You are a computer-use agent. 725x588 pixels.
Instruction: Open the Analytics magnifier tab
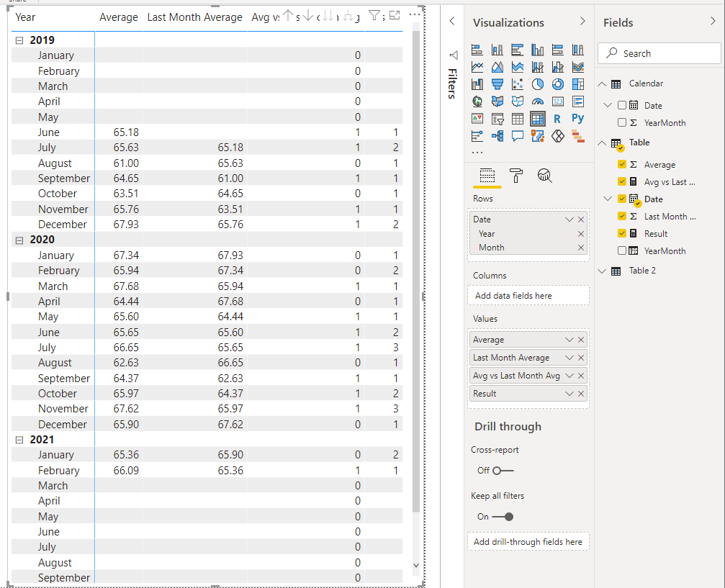(545, 176)
